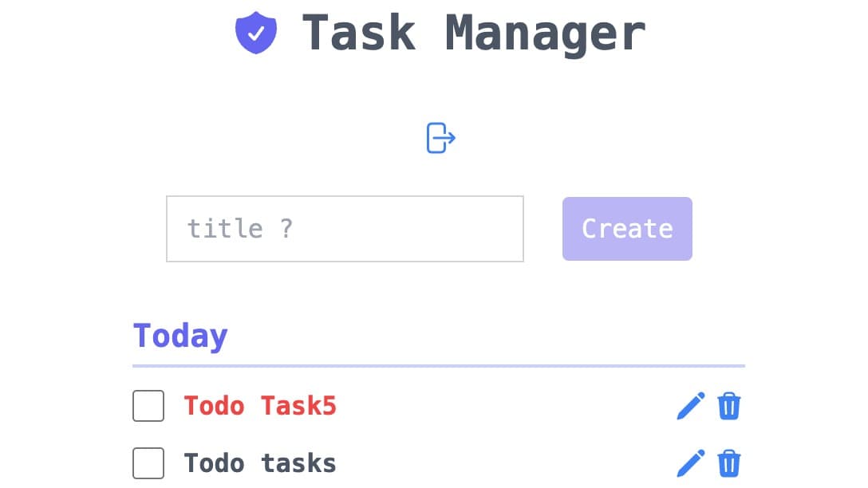The width and height of the screenshot is (868, 488).
Task: Click the 'title ?' placeholder text
Action: pyautogui.click(x=239, y=229)
